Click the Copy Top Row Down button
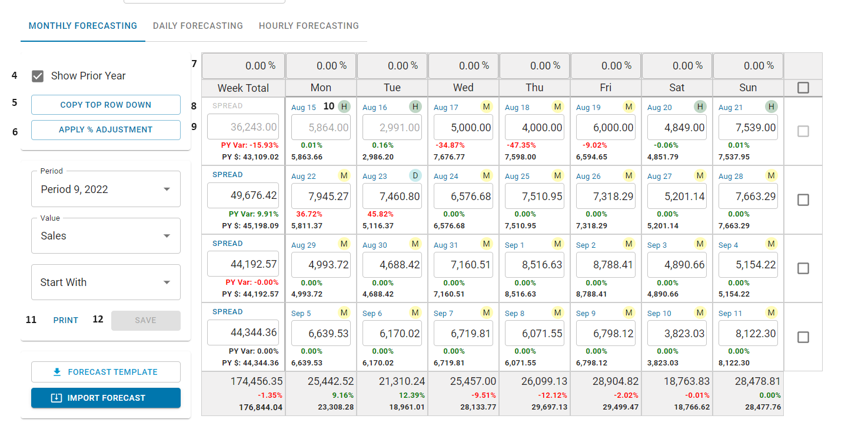Viewport: 868px width, 439px height. point(106,105)
